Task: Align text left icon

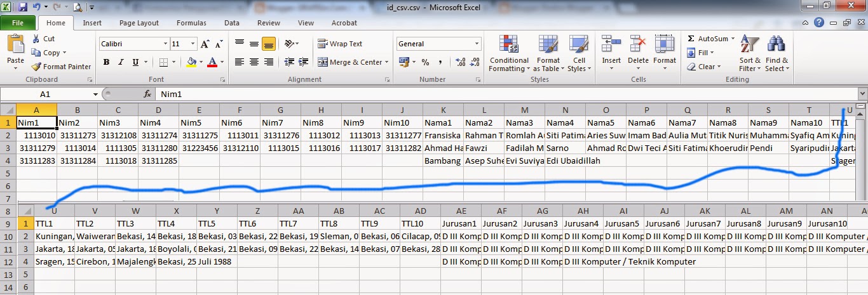Action: click(x=240, y=62)
